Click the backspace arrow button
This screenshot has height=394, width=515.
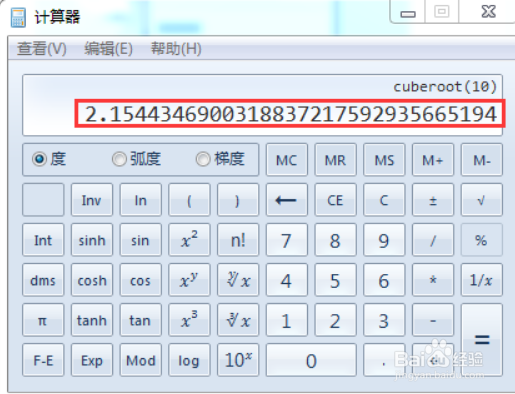click(287, 200)
